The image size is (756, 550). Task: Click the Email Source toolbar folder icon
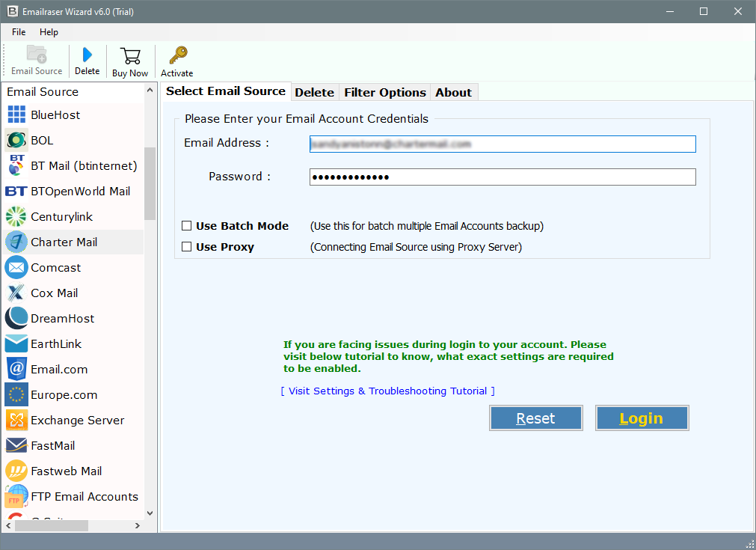(x=37, y=54)
